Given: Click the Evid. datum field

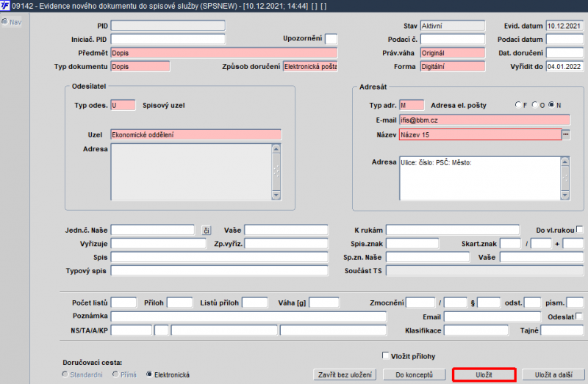Looking at the screenshot, I should pos(564,26).
